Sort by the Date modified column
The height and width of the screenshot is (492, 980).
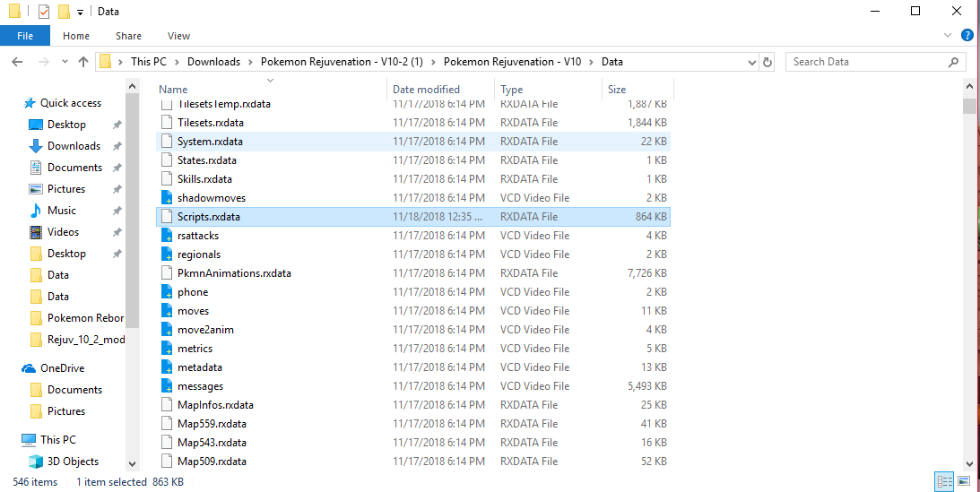(426, 90)
